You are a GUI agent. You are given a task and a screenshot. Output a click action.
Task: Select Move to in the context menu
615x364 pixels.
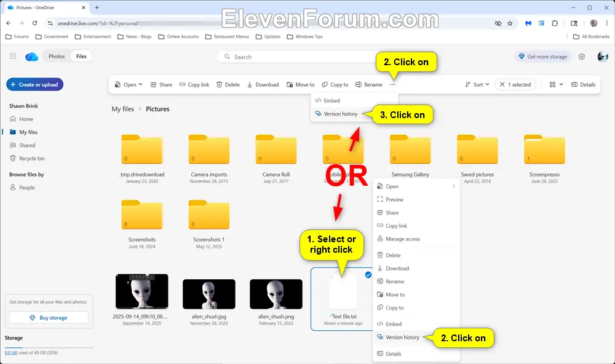(x=416, y=295)
